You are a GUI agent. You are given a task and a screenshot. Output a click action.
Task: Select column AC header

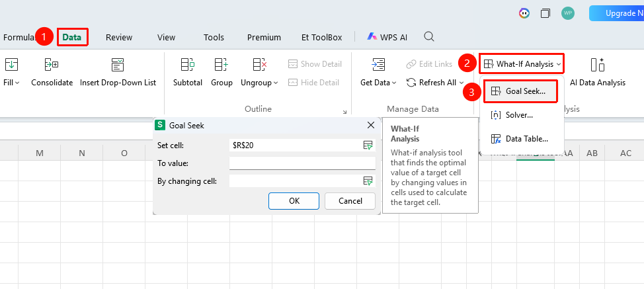pos(625,153)
